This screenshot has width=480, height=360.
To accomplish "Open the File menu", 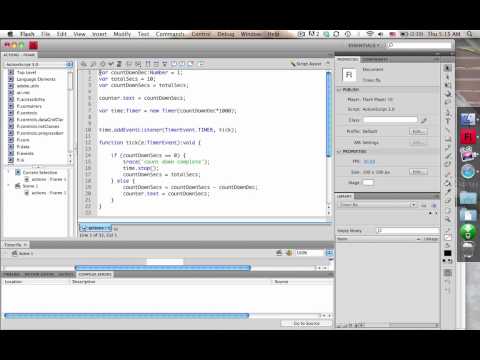I will point(46,34).
